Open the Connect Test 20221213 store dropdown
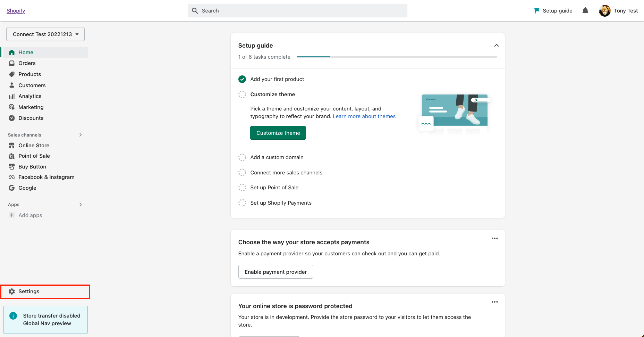This screenshot has height=337, width=644. click(45, 34)
